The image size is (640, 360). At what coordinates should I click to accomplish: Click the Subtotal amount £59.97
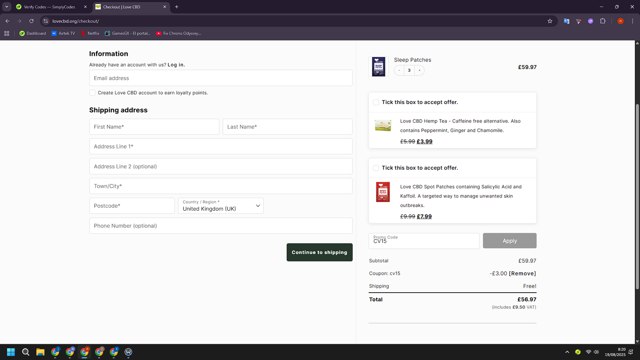point(527,260)
